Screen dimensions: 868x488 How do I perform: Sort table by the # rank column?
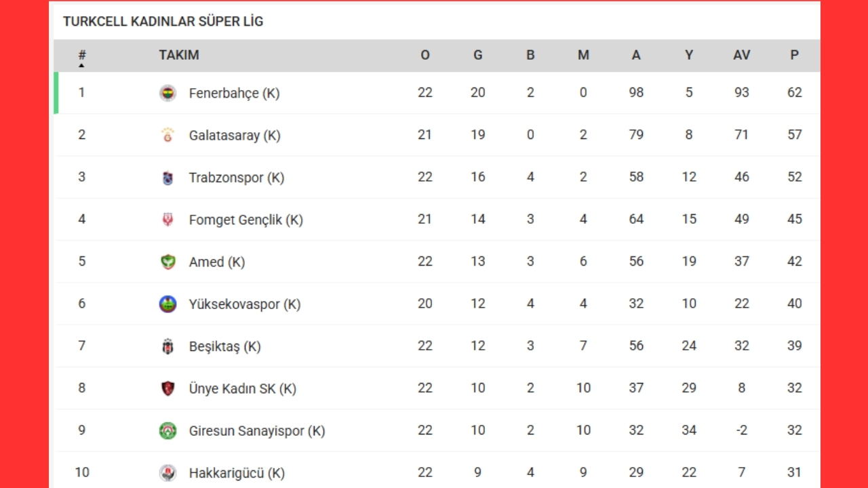point(82,56)
